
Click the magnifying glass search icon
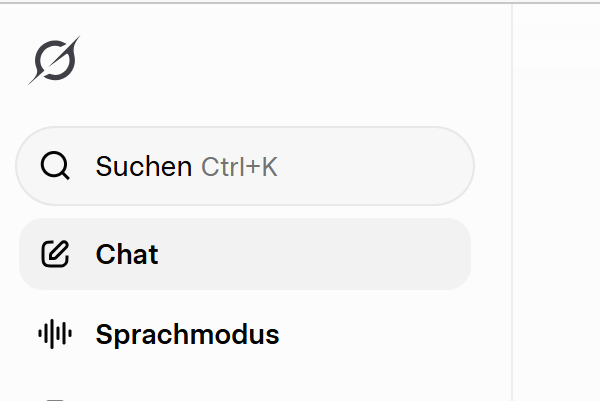pyautogui.click(x=56, y=166)
